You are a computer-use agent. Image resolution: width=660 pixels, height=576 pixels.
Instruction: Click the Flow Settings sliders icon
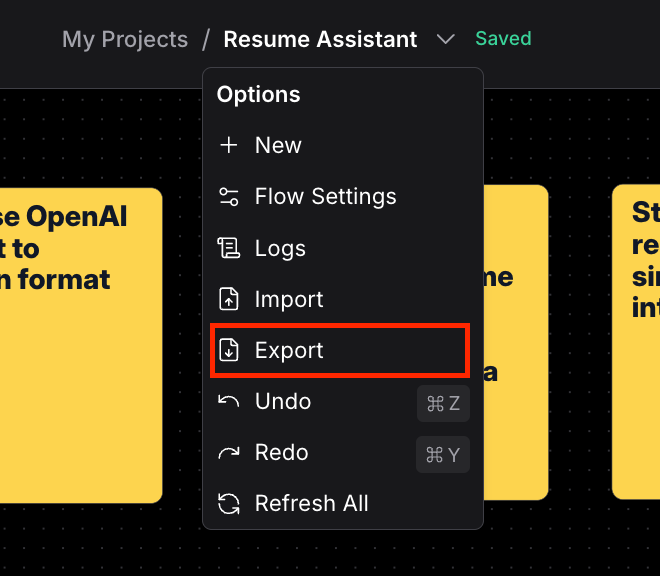pyautogui.click(x=229, y=197)
